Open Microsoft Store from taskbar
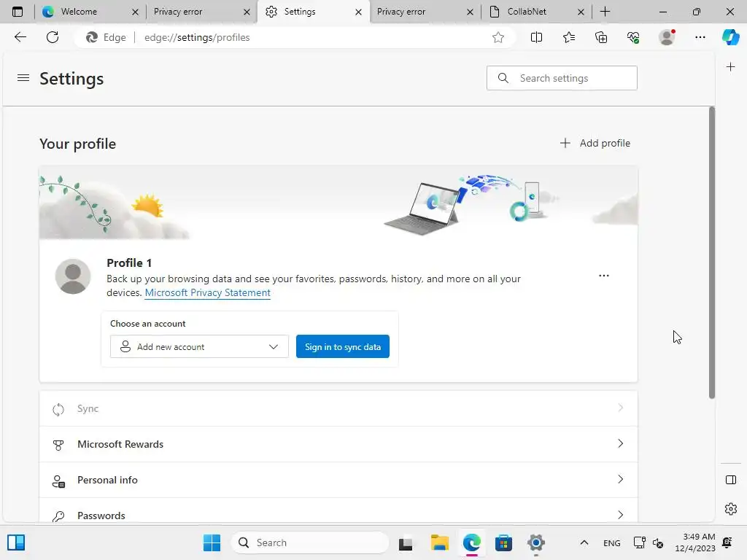The width and height of the screenshot is (747, 560). pos(503,542)
